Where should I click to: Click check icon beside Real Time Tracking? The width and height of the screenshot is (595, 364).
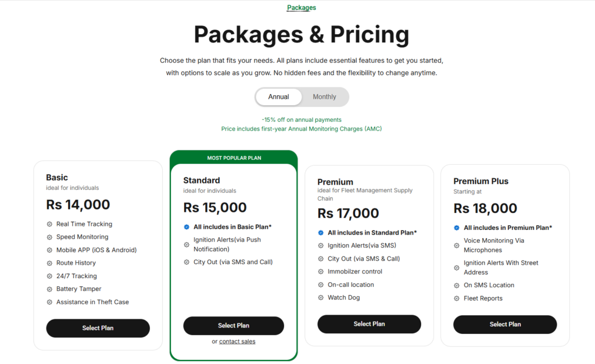[49, 224]
